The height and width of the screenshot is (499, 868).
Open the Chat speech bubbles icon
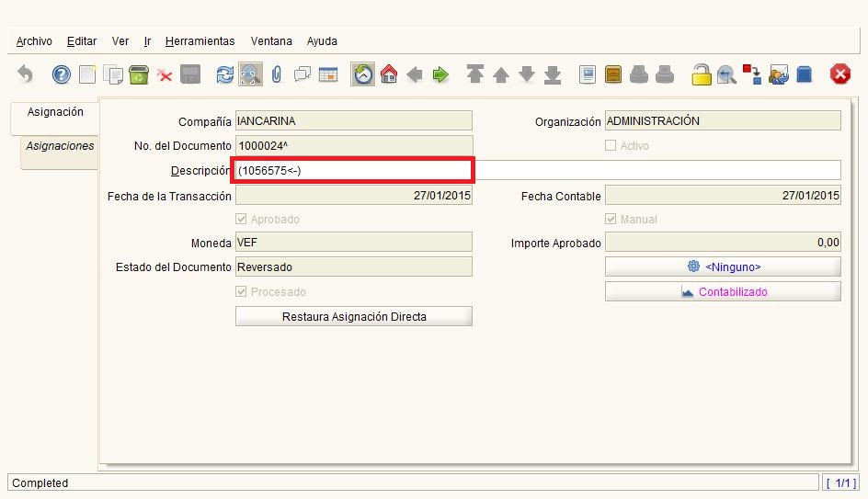(303, 75)
